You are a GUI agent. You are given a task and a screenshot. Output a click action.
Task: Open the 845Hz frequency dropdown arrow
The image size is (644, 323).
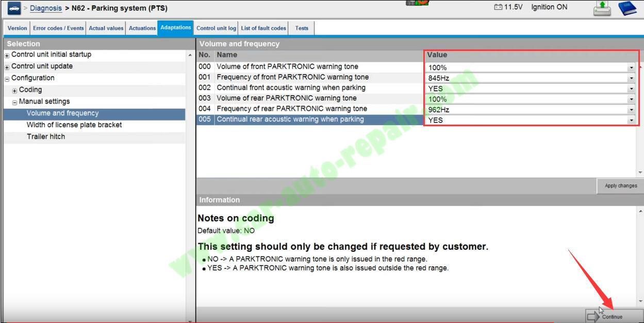coord(631,78)
